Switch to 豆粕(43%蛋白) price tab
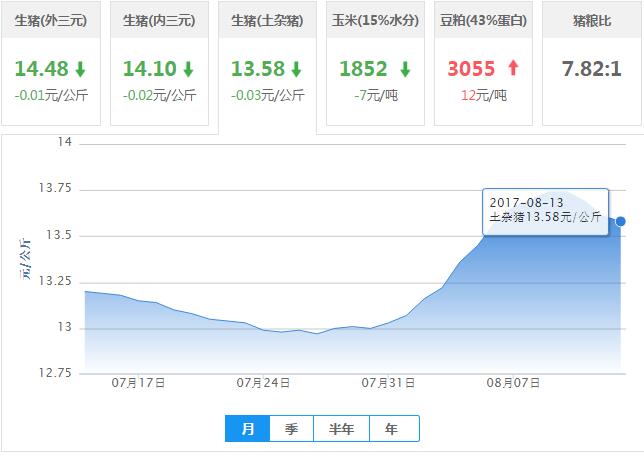644x455 pixels. [483, 20]
